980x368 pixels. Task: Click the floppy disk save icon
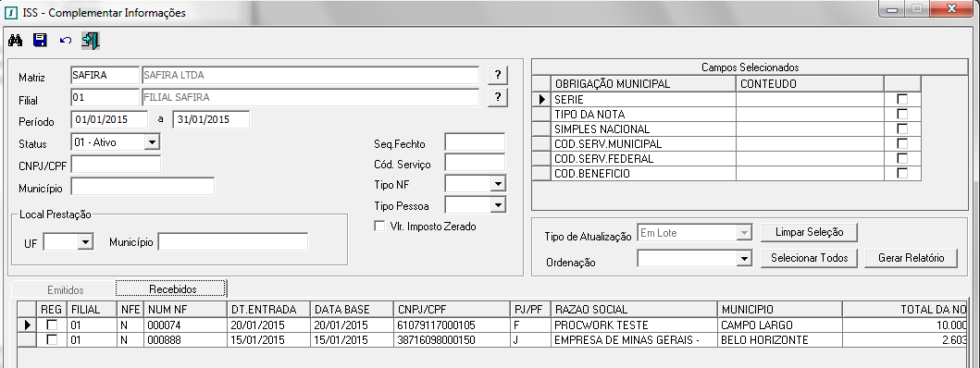tap(41, 41)
